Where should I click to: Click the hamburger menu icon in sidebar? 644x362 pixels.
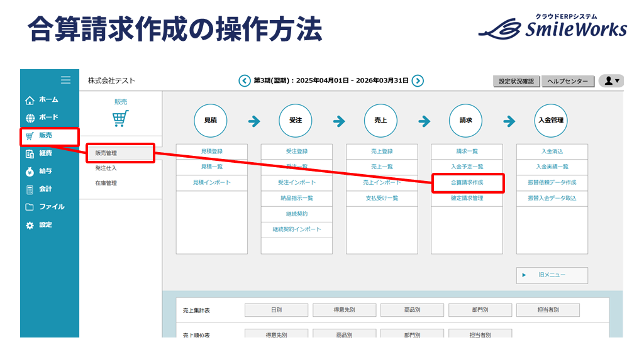(x=65, y=80)
